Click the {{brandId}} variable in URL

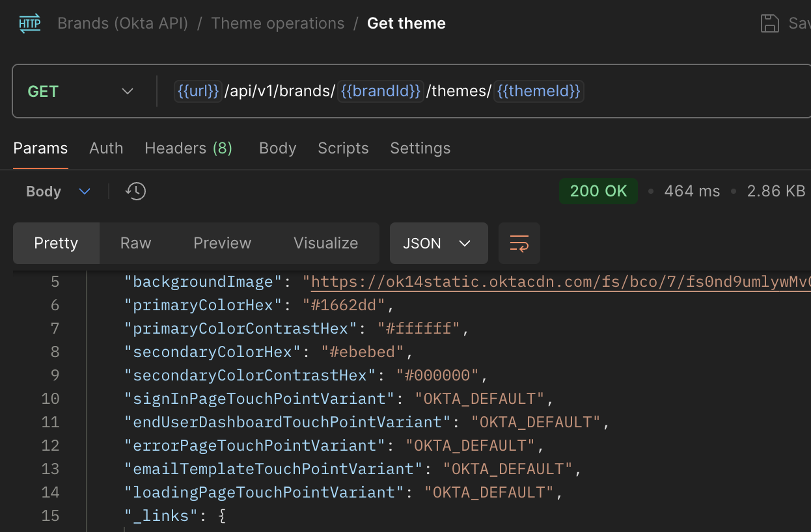381,91
